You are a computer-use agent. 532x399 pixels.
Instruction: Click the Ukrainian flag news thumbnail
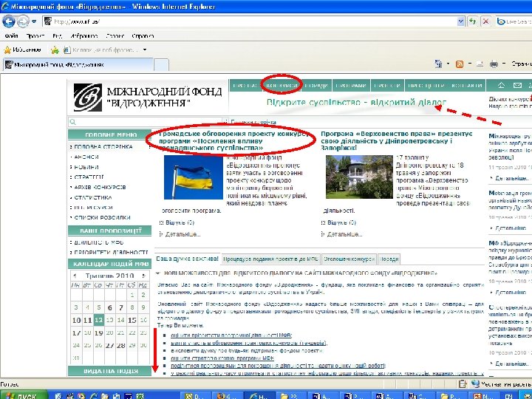194,177
